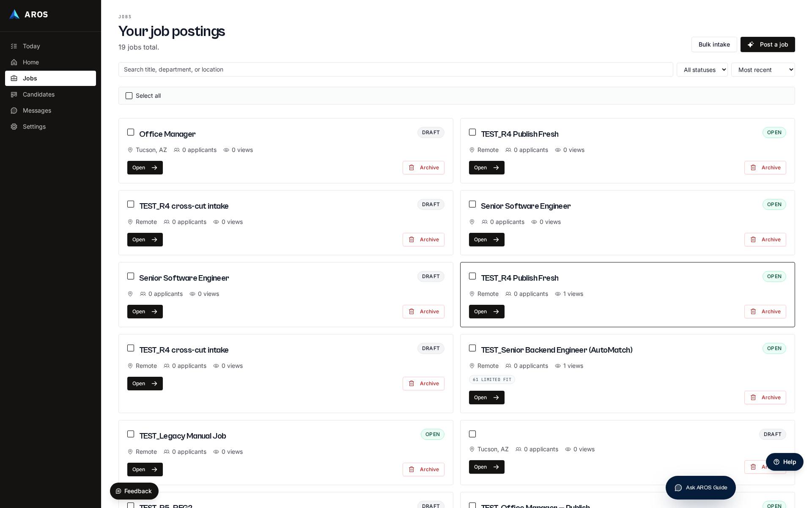Navigate to Home in the sidebar

(50, 62)
